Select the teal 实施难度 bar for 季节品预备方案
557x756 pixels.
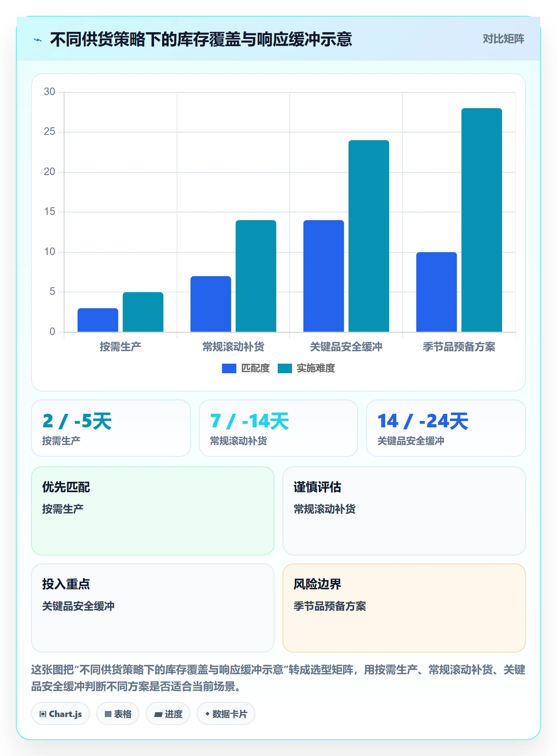tap(482, 220)
